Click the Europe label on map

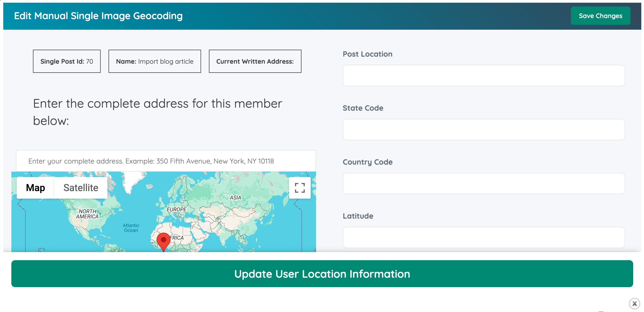(x=177, y=209)
